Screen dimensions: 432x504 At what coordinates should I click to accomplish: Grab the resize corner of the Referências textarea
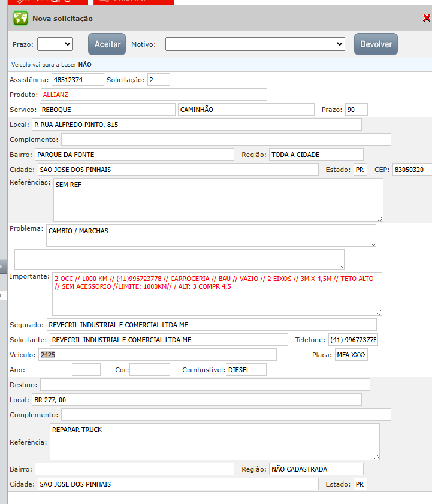(379, 218)
